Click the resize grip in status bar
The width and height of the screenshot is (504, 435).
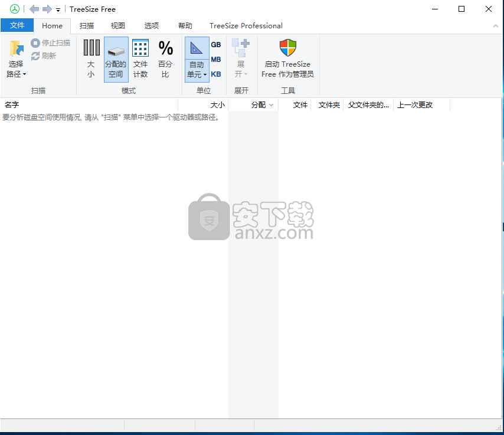[x=499, y=428]
